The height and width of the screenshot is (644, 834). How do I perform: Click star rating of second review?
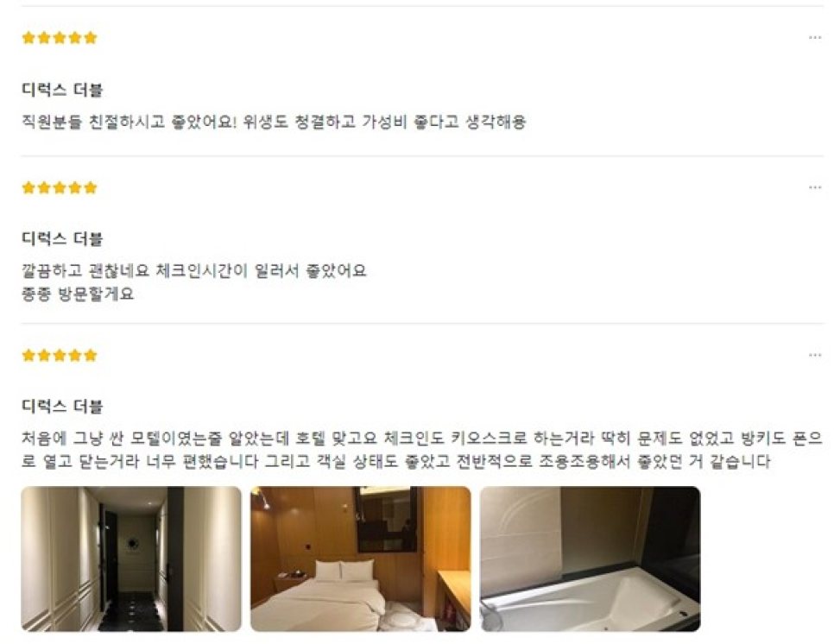60,187
